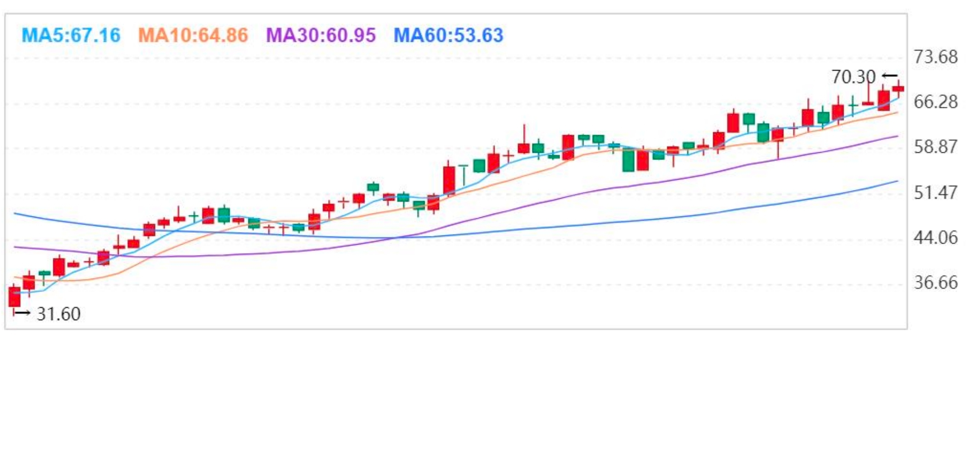Select the 51.47 price axis value
This screenshot has height=456, width=980.
click(935, 193)
